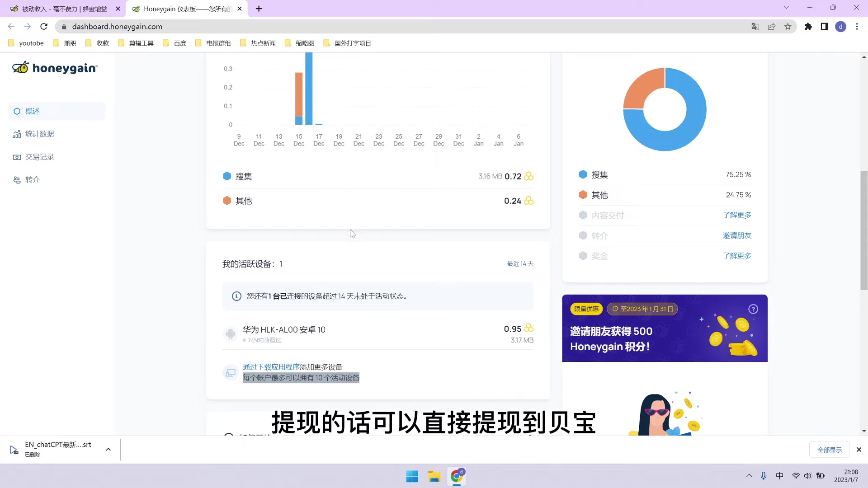Viewport: 868px width, 488px height.
Task: Click 通过下载应用程序 download link
Action: tap(271, 367)
